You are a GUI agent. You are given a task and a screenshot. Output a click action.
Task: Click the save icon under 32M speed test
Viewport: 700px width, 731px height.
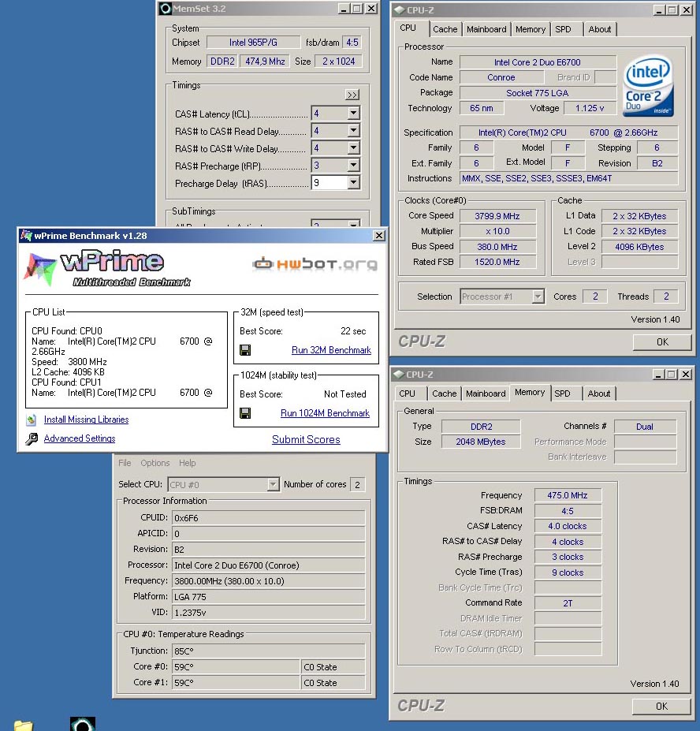click(245, 350)
